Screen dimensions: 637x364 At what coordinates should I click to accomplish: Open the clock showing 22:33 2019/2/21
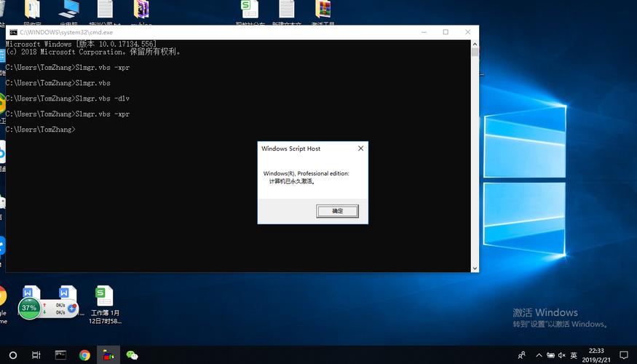(596, 355)
